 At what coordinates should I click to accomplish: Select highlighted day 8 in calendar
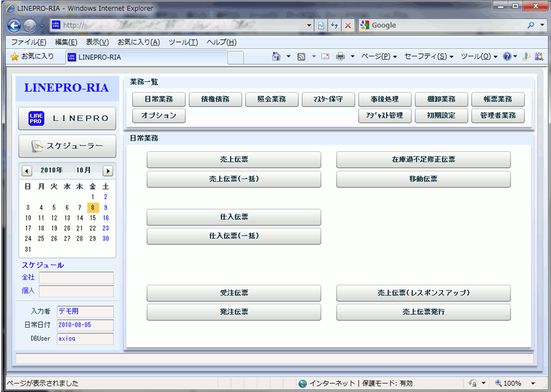[93, 207]
